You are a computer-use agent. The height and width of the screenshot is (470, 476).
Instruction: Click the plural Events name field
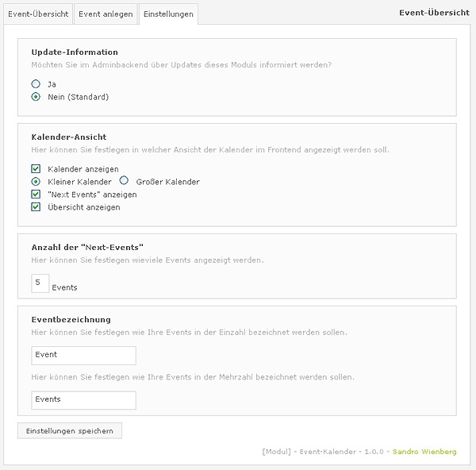pyautogui.click(x=83, y=399)
